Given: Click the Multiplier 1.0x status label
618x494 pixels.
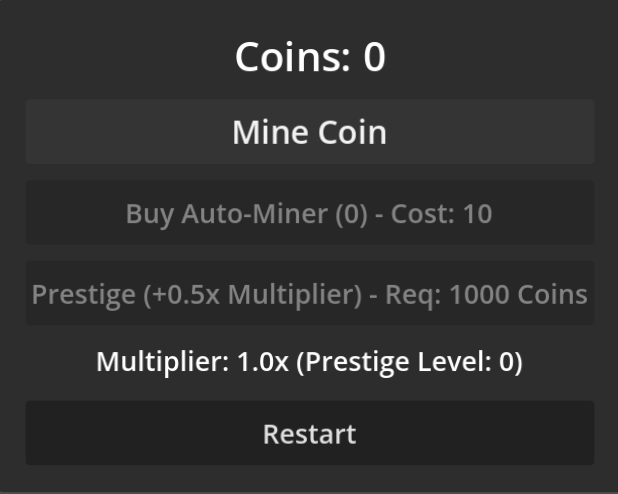Looking at the screenshot, I should pyautogui.click(x=309, y=362).
